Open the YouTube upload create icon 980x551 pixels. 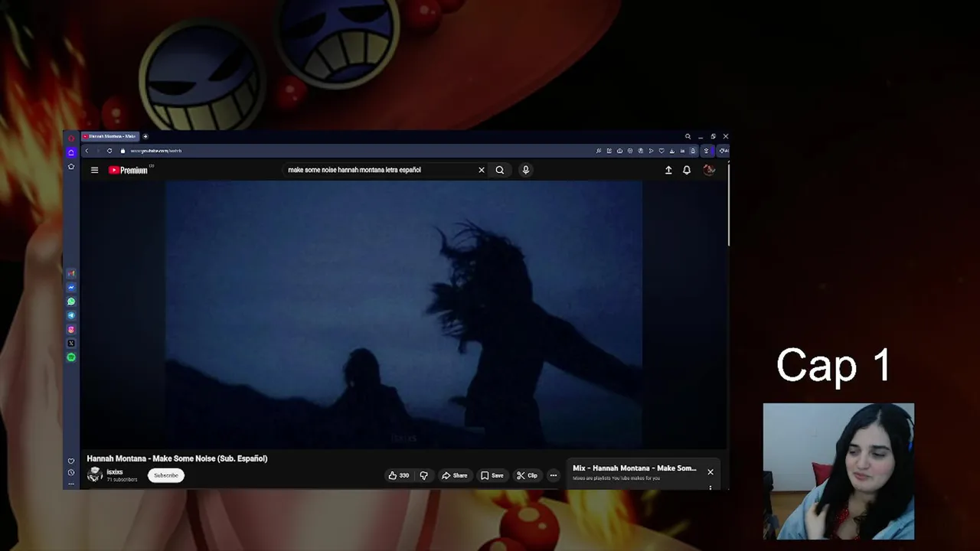(668, 170)
